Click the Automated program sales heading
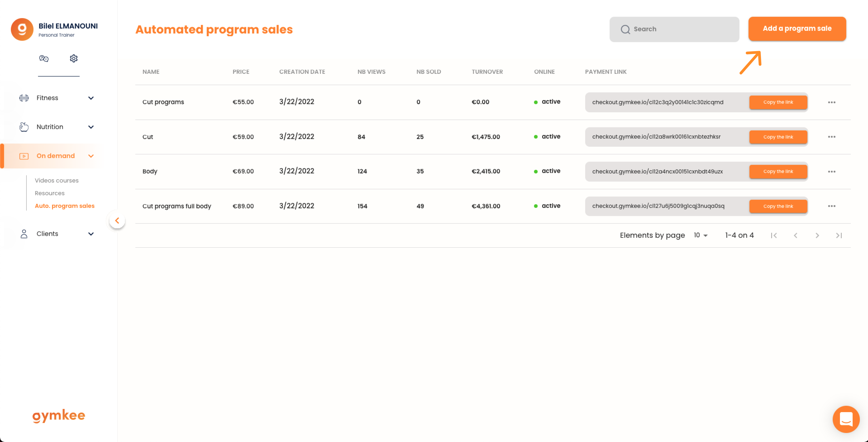The image size is (868, 442). [214, 29]
